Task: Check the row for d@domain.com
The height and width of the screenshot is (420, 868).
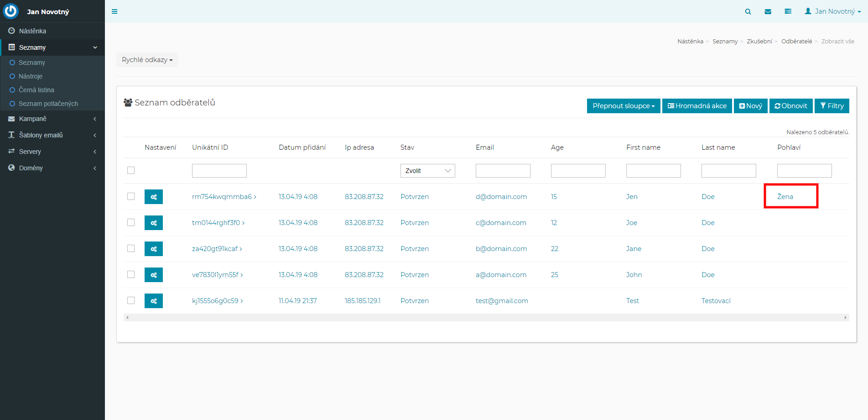Action: [x=131, y=196]
